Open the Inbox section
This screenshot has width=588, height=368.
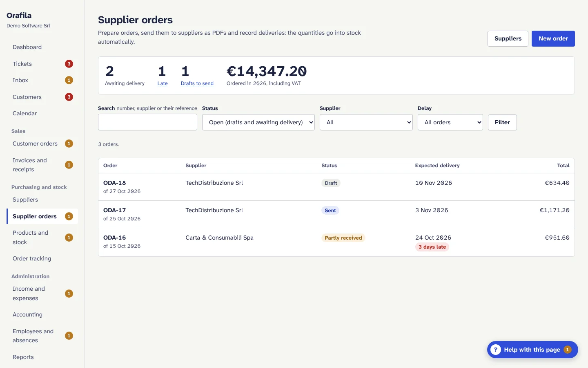tap(42, 80)
